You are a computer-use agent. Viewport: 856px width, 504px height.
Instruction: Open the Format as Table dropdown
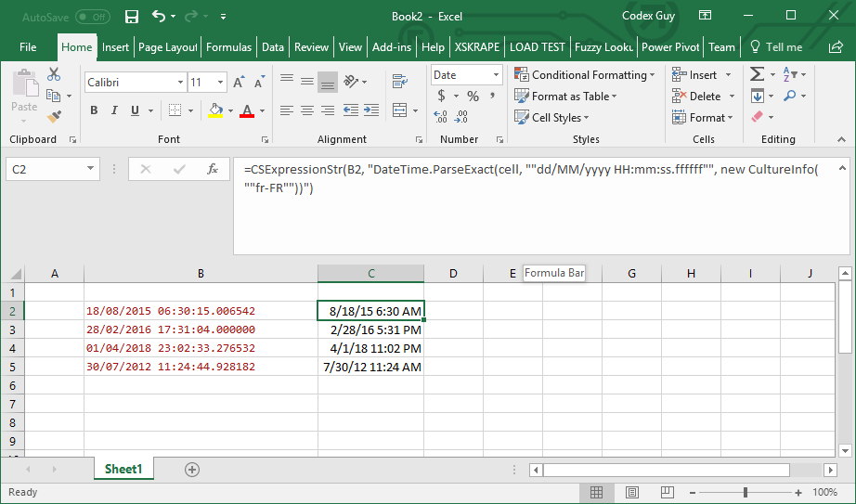point(565,97)
